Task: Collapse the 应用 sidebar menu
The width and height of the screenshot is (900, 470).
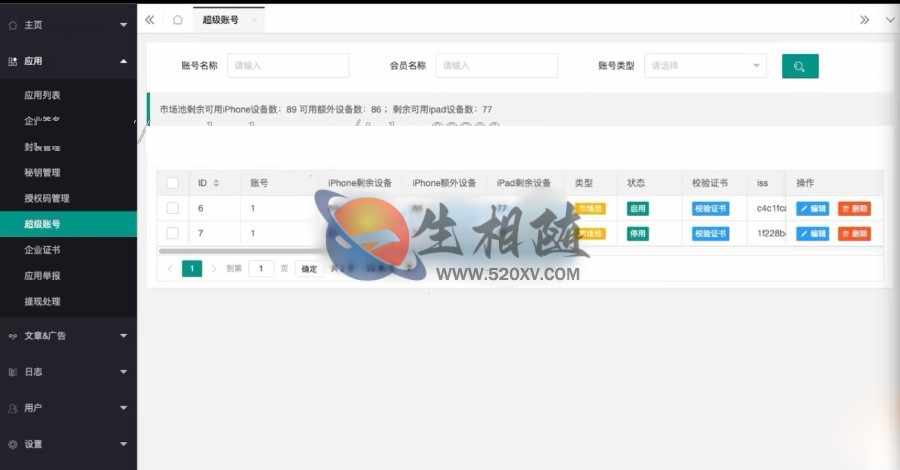Action: point(123,61)
